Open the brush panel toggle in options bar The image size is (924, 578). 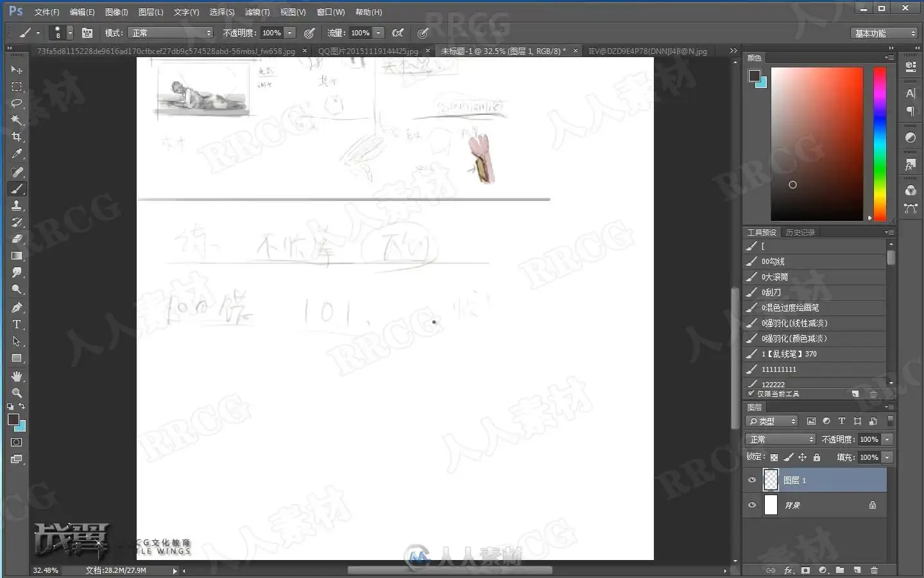(x=87, y=33)
